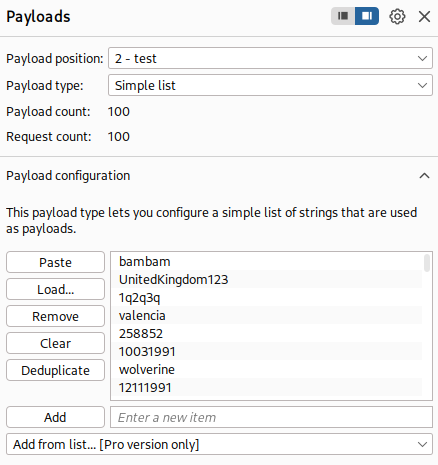Select 'wolverine' list entry
The image size is (438, 465).
click(x=267, y=370)
